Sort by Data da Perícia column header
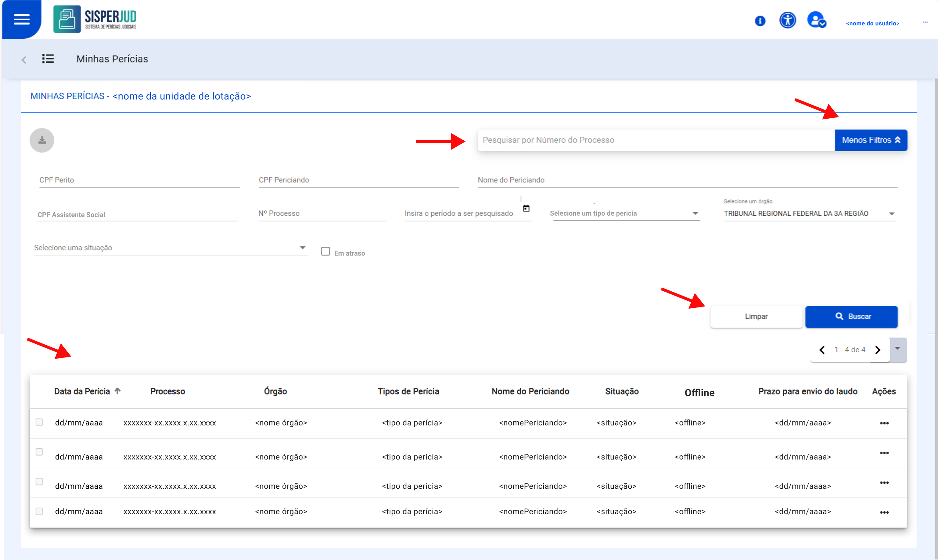Image resolution: width=938 pixels, height=560 pixels. click(82, 391)
